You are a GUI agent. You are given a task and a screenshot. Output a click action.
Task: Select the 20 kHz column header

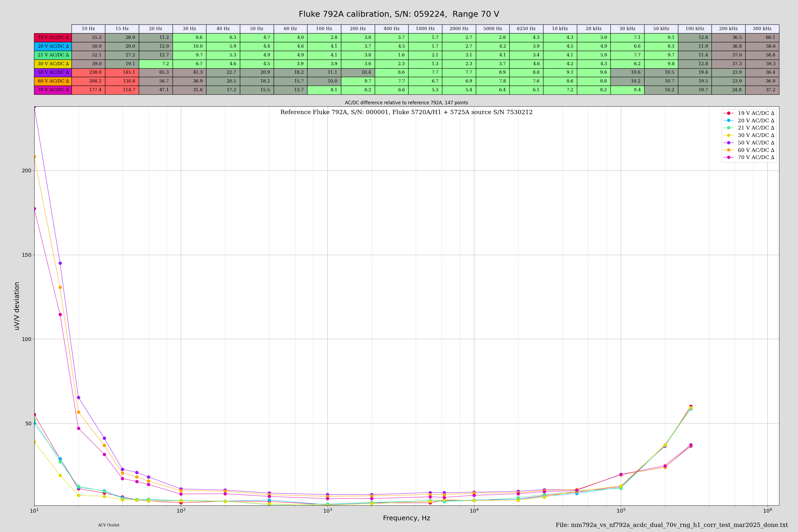point(594,29)
